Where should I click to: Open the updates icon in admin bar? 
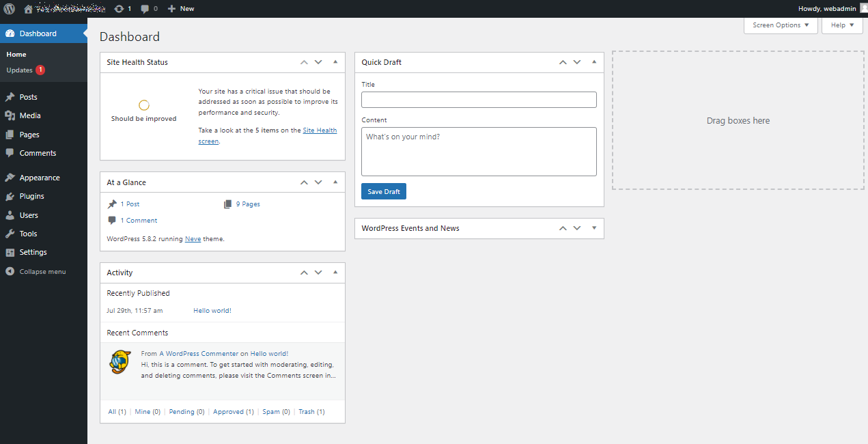[x=120, y=9]
